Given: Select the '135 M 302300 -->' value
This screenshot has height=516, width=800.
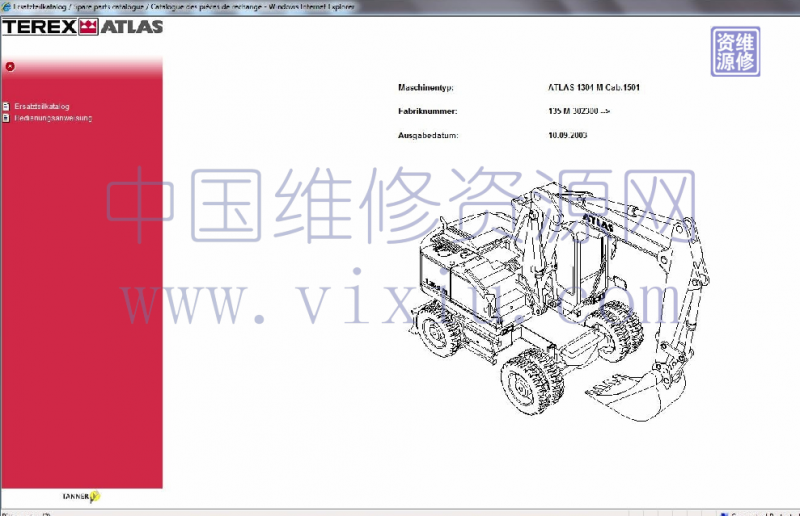Looking at the screenshot, I should pos(579,111).
